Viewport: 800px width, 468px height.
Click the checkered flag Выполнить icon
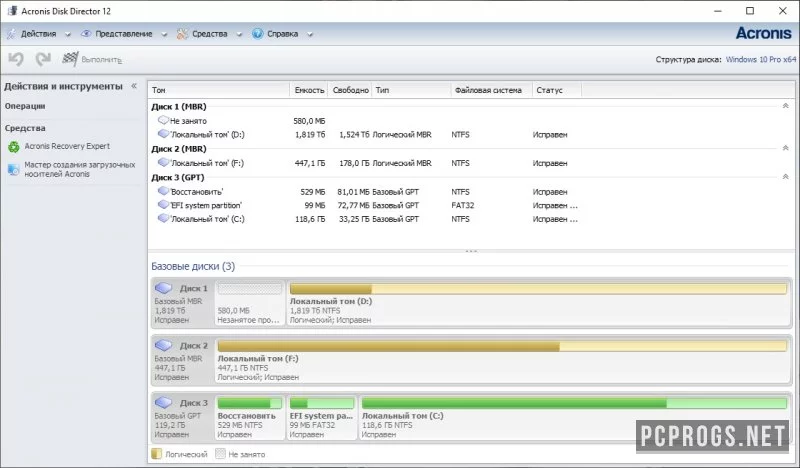pos(70,59)
